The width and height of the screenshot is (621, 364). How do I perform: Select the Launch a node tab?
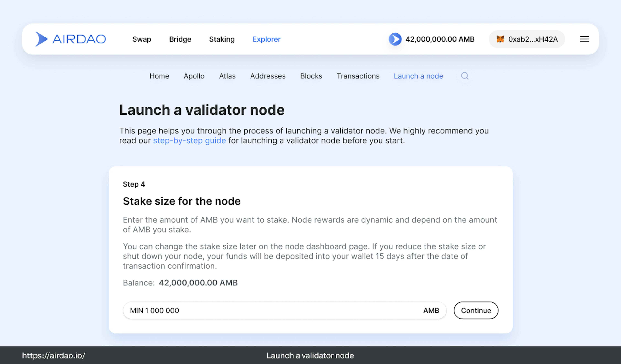tap(418, 76)
